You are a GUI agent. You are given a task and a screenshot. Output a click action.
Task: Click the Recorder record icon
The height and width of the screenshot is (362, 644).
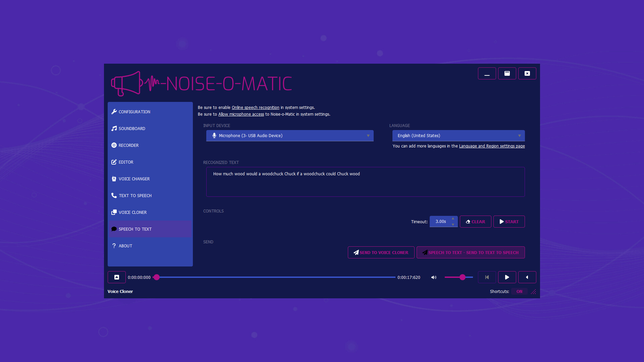pyautogui.click(x=114, y=145)
